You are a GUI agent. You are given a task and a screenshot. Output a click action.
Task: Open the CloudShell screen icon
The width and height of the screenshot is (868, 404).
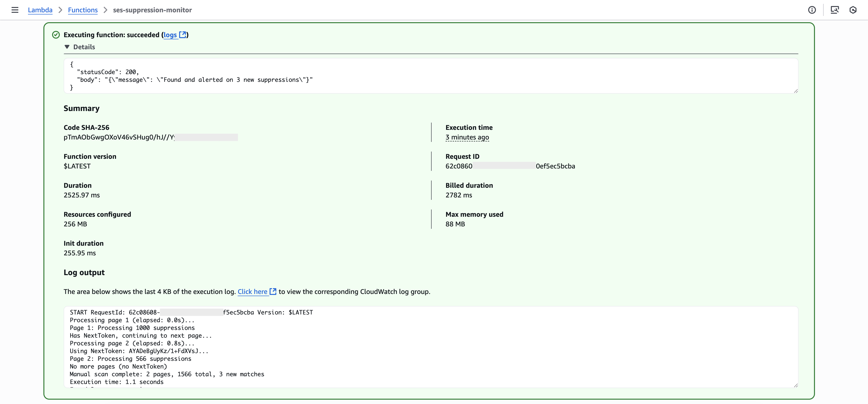click(x=835, y=10)
